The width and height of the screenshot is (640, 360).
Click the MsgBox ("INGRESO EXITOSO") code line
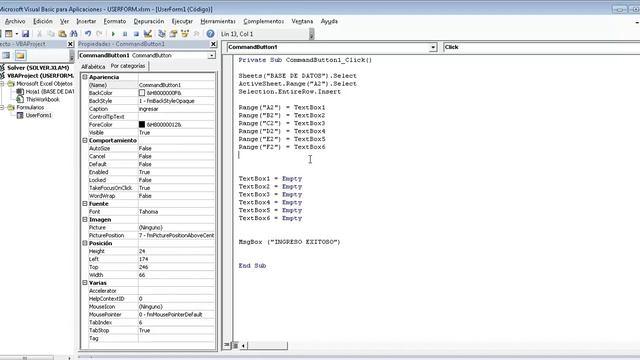tap(289, 242)
